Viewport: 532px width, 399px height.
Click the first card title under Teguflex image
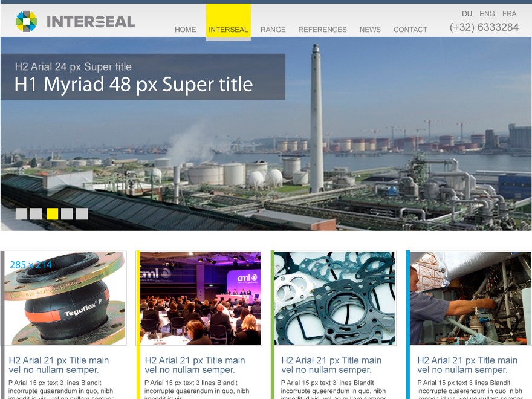pyautogui.click(x=59, y=365)
